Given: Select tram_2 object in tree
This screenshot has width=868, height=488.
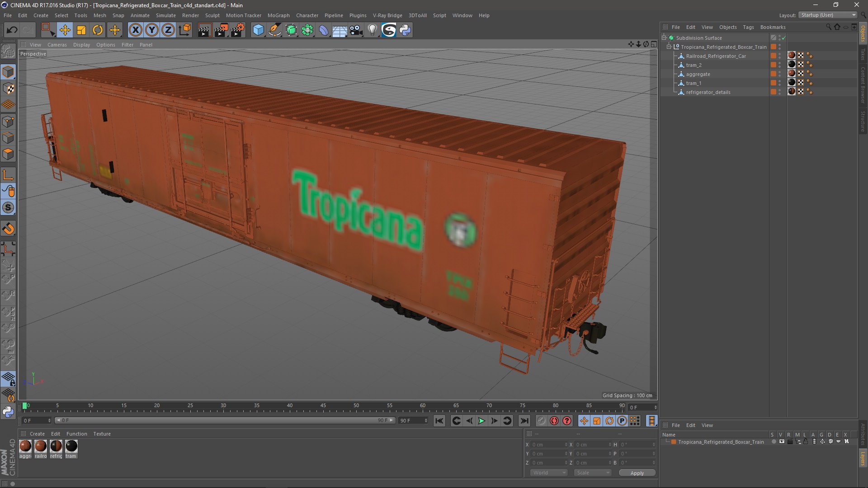Looking at the screenshot, I should [x=693, y=65].
